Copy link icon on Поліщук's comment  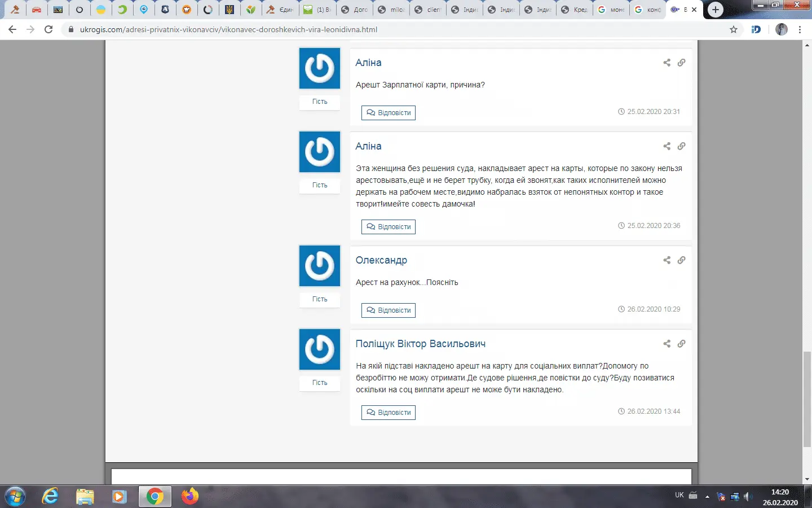pos(681,344)
